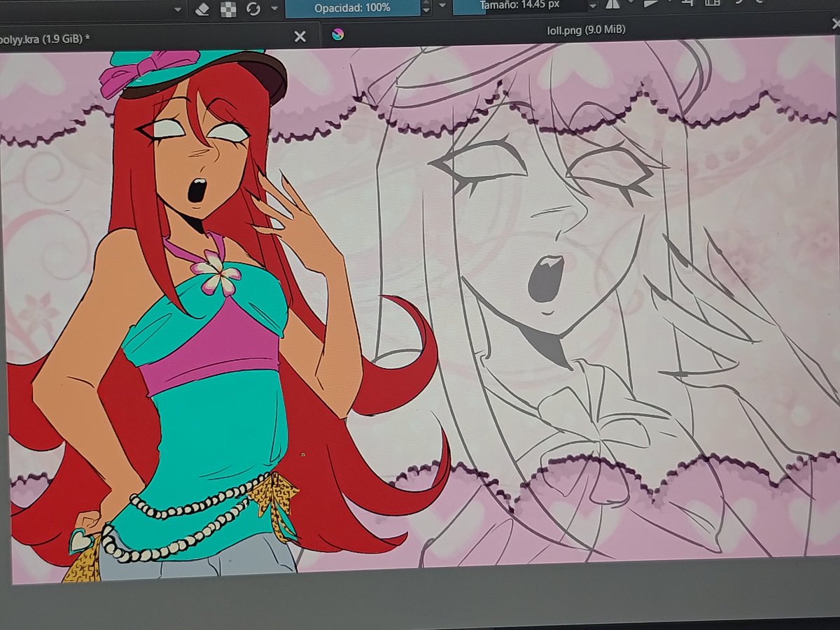Open the dropdown arrow right of the reload preset icon
The height and width of the screenshot is (630, 840).
coord(274,9)
